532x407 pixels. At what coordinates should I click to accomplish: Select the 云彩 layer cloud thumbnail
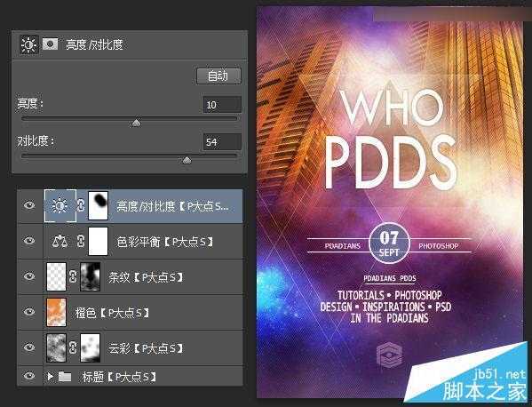coord(56,347)
